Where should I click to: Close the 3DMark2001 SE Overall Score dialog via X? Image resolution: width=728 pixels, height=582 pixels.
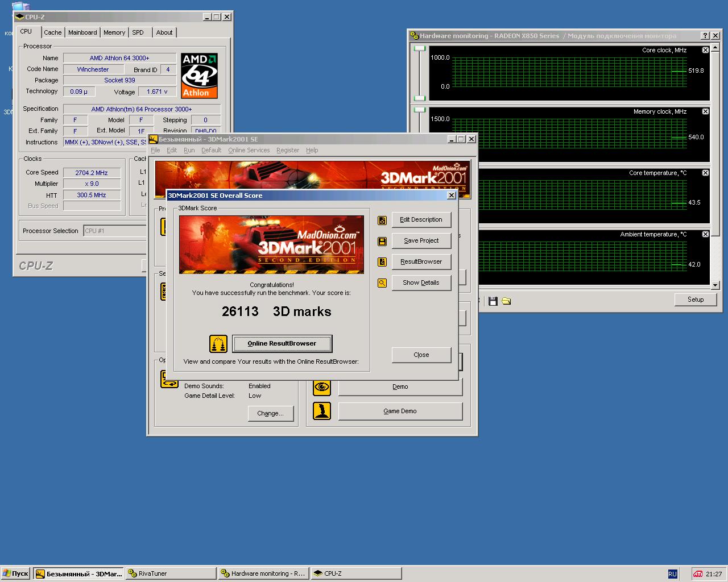tap(452, 195)
